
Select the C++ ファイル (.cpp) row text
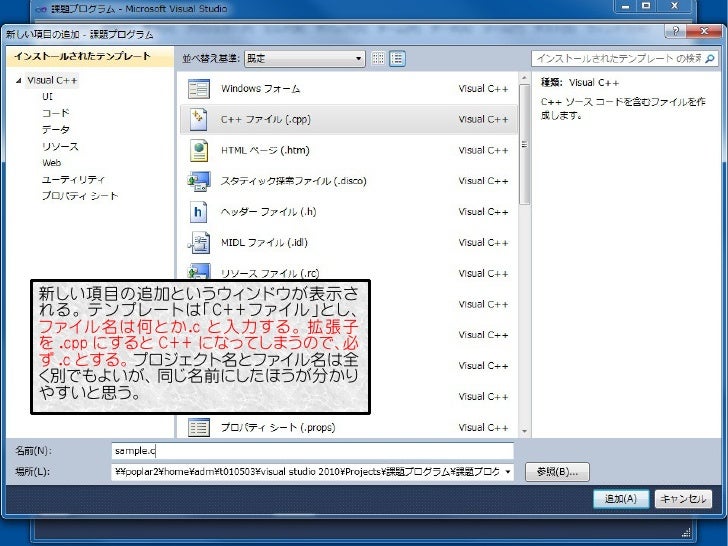click(x=266, y=119)
